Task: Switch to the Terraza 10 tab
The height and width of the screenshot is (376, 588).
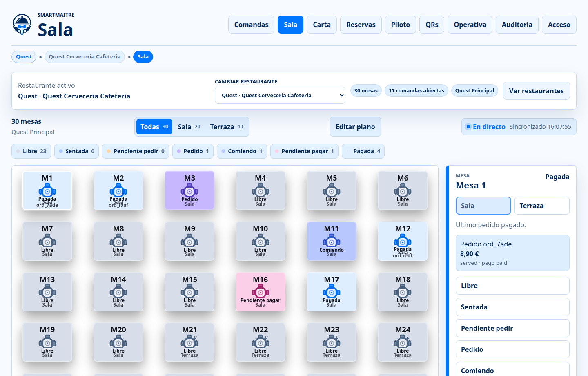Action: click(x=227, y=127)
